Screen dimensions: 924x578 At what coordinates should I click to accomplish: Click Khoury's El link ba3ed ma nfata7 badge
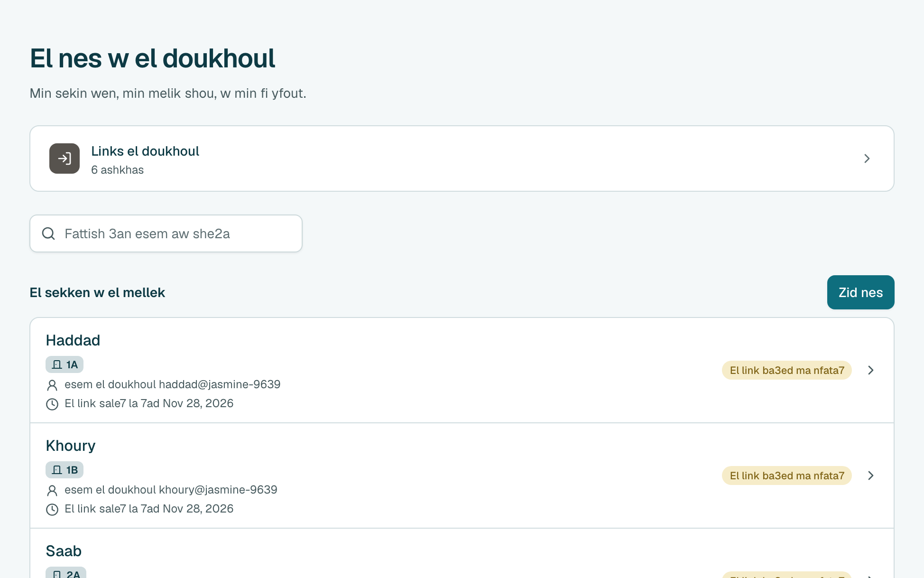coord(787,475)
